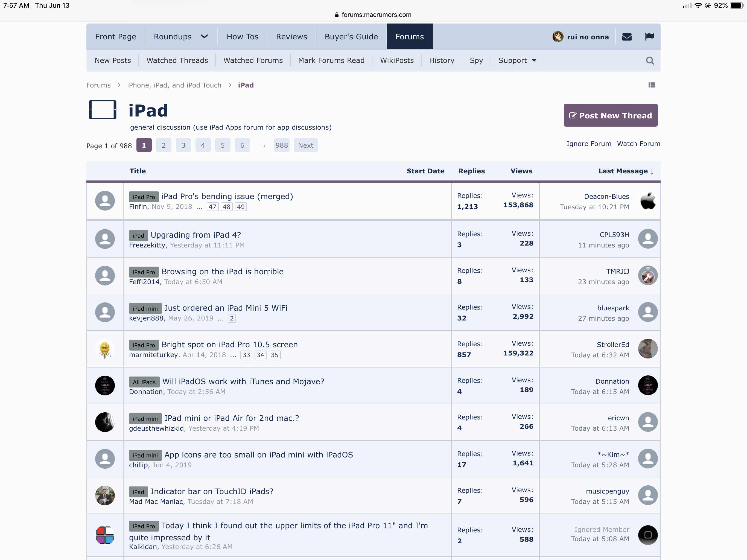Viewport: 747px width, 560px height.
Task: Jump to page 35 of Bright spot thread
Action: pyautogui.click(x=275, y=355)
